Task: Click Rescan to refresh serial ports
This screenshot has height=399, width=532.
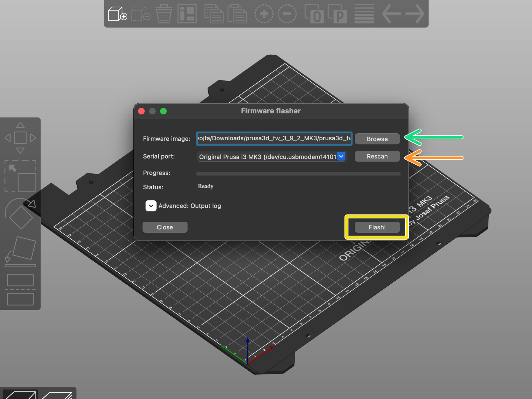Action: [x=377, y=156]
